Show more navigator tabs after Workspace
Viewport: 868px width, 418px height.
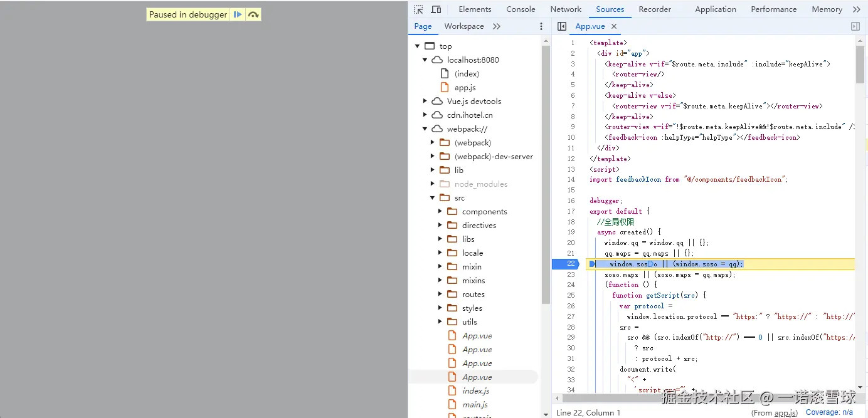click(497, 26)
